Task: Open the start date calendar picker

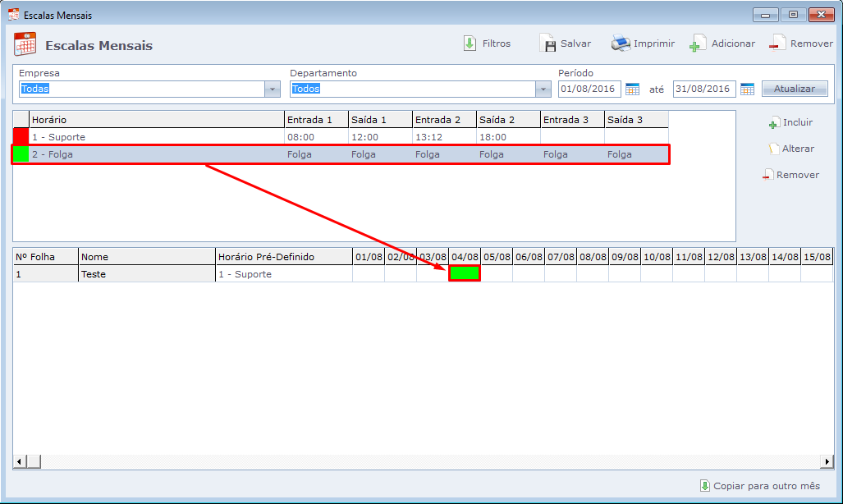Action: click(632, 89)
